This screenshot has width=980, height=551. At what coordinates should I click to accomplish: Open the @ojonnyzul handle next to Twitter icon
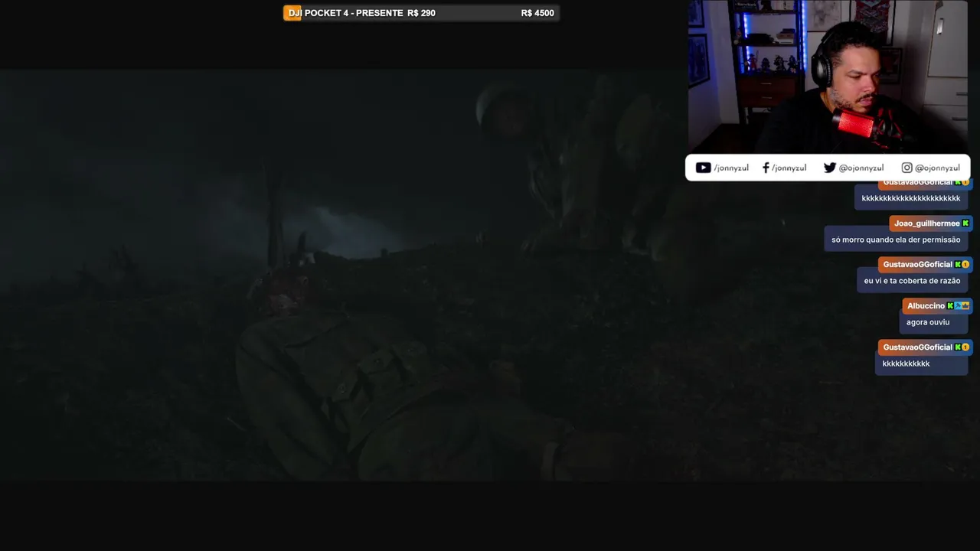[861, 168]
